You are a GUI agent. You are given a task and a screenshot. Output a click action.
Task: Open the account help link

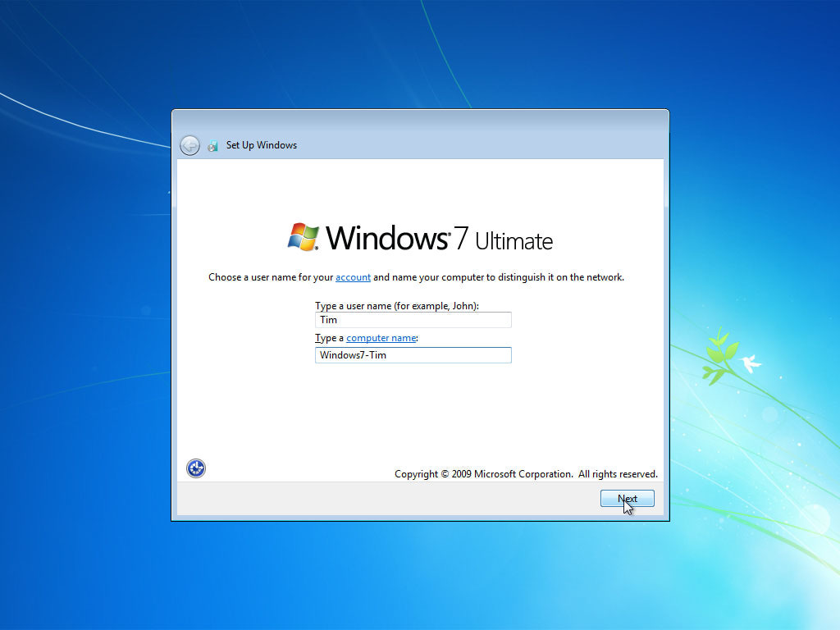(x=353, y=277)
